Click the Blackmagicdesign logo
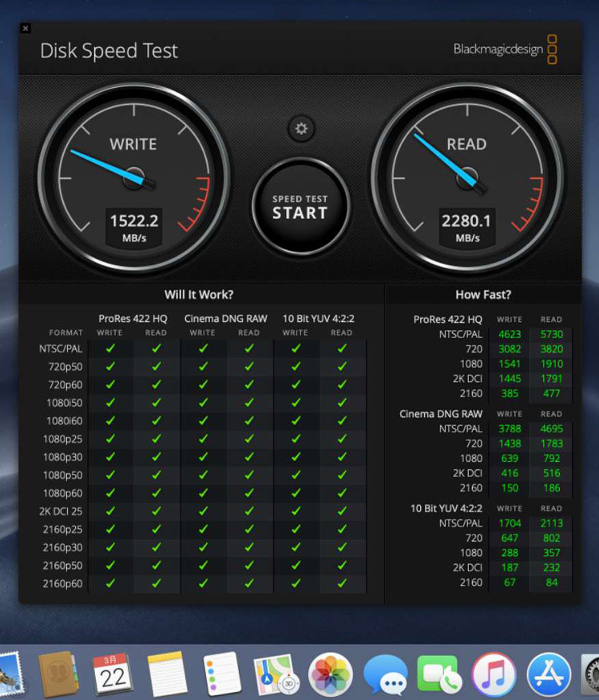The width and height of the screenshot is (599, 700). point(505,50)
